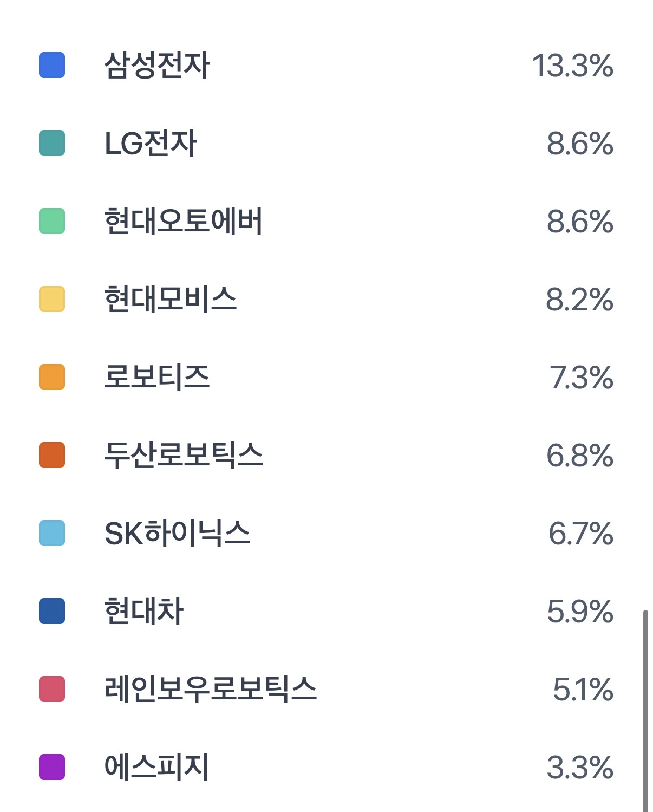Select the dark orange swatch for 두산로보틱스

(x=52, y=455)
